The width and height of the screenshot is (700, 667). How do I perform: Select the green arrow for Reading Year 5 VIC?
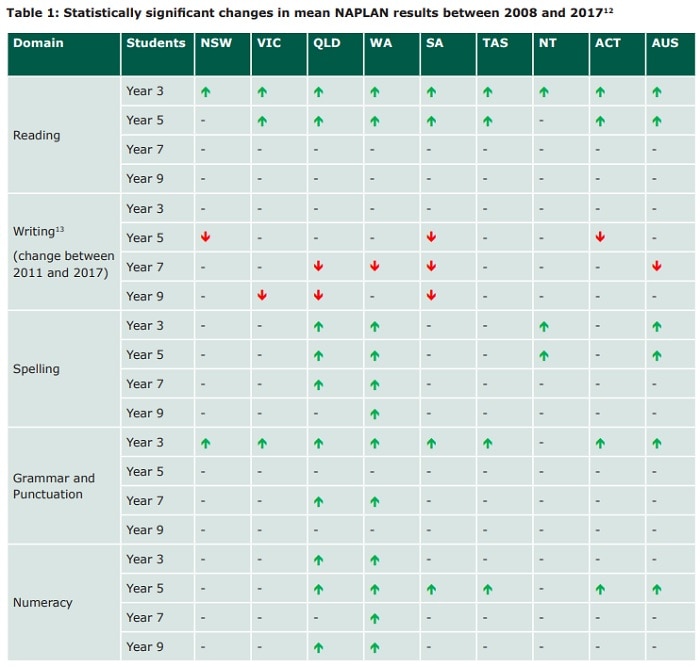(261, 121)
